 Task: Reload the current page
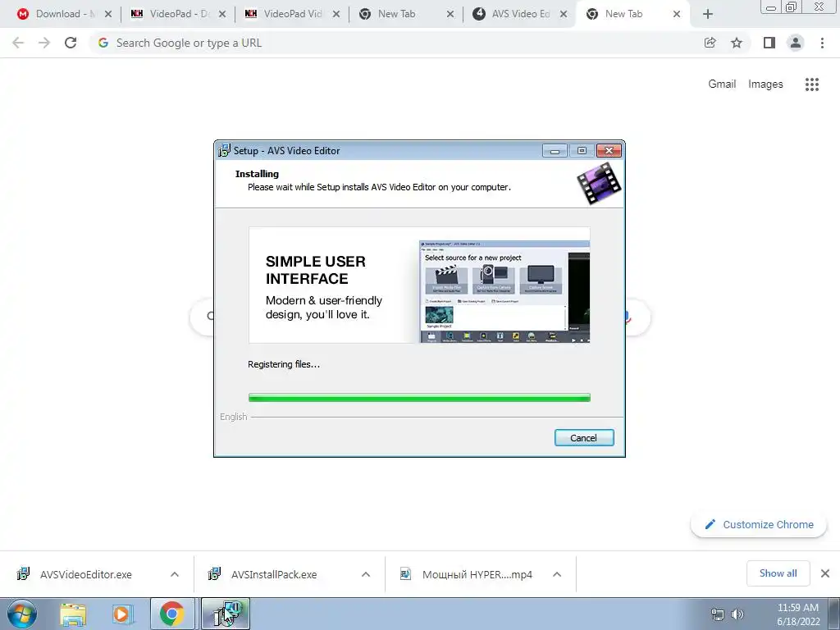(71, 43)
